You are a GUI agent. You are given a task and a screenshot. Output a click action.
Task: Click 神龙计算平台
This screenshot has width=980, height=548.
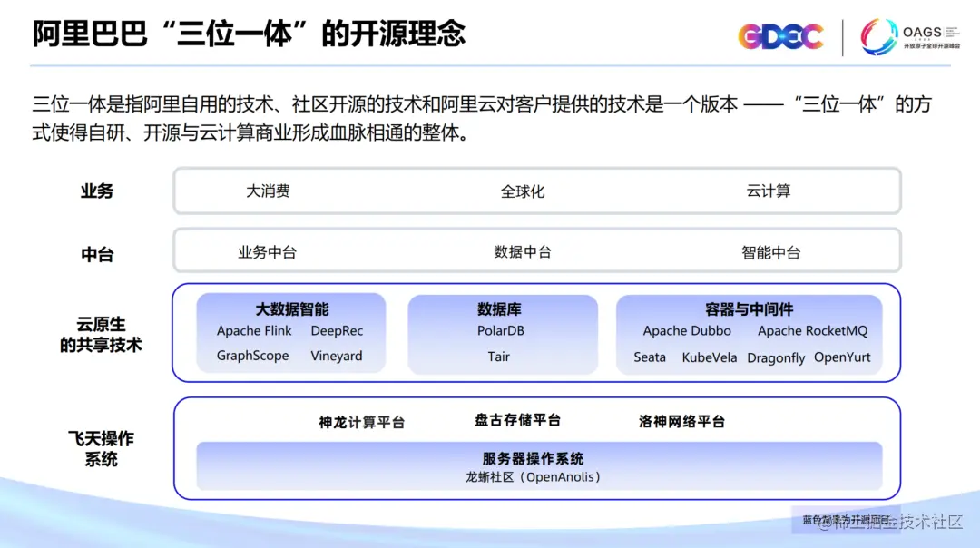click(361, 423)
